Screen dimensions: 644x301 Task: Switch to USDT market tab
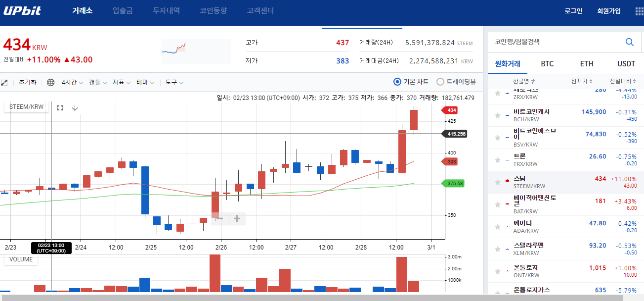pos(626,64)
